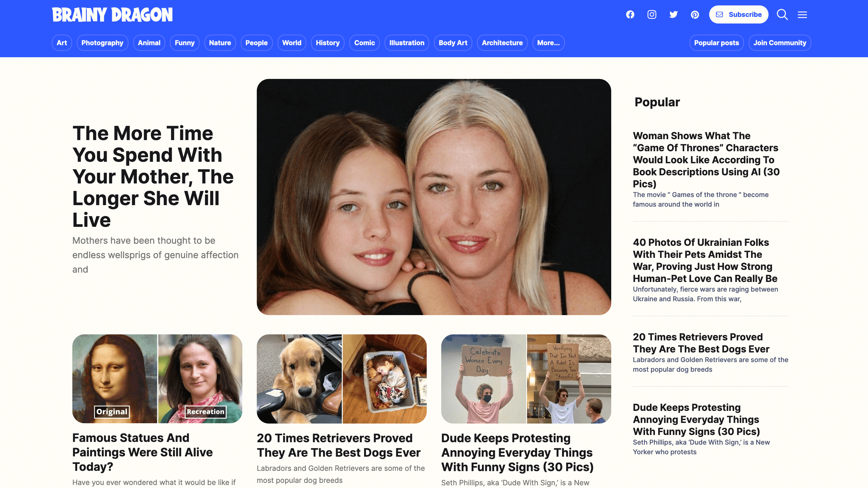
Task: Open the search magnifier icon
Action: (x=782, y=14)
